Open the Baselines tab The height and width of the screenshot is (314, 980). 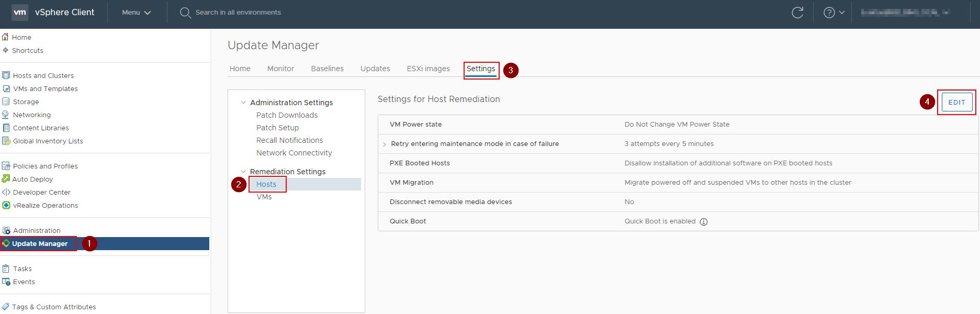tap(327, 69)
